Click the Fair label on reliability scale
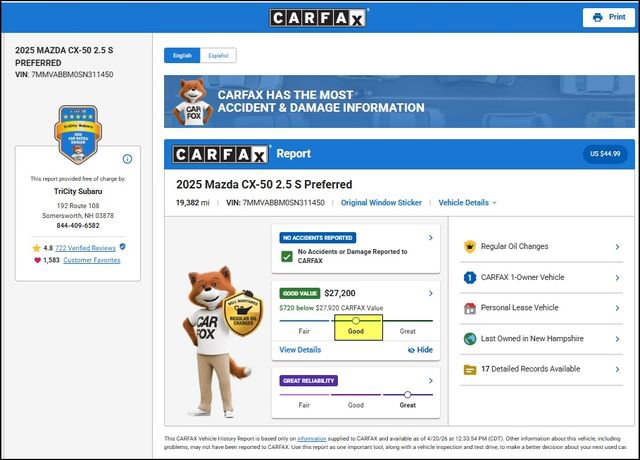This screenshot has height=460, width=640. 304,405
